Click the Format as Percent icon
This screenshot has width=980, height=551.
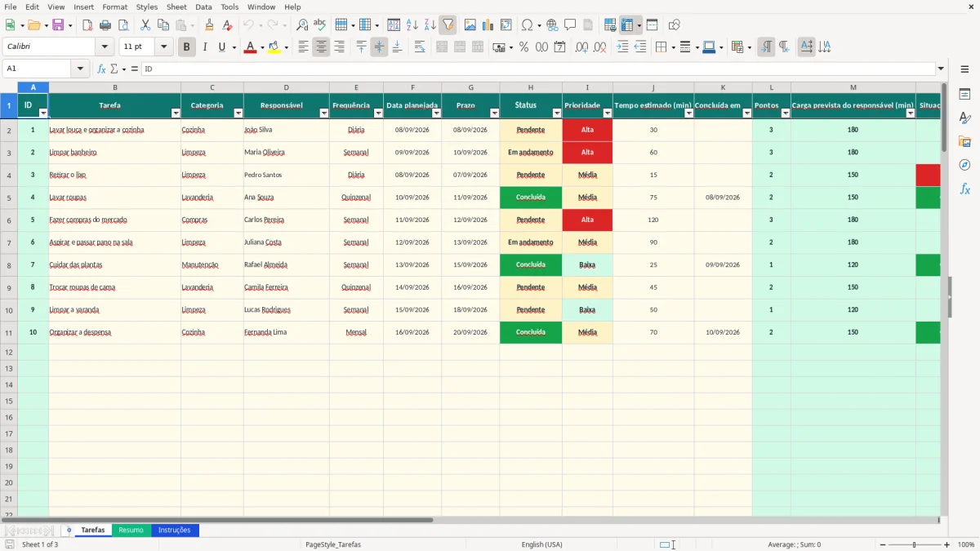[523, 47]
